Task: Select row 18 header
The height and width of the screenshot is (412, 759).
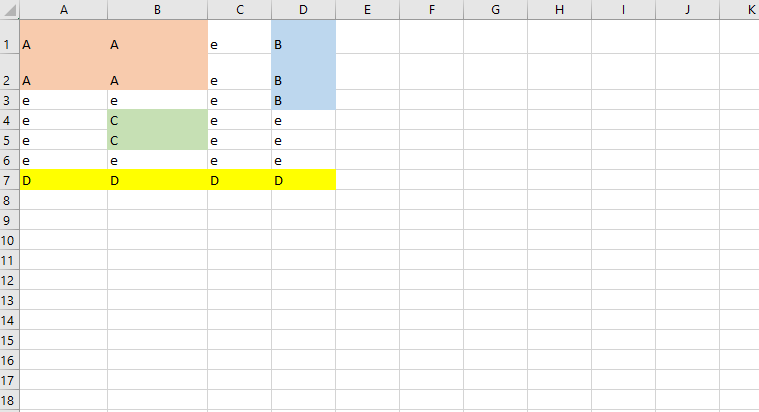Action: pos(10,400)
